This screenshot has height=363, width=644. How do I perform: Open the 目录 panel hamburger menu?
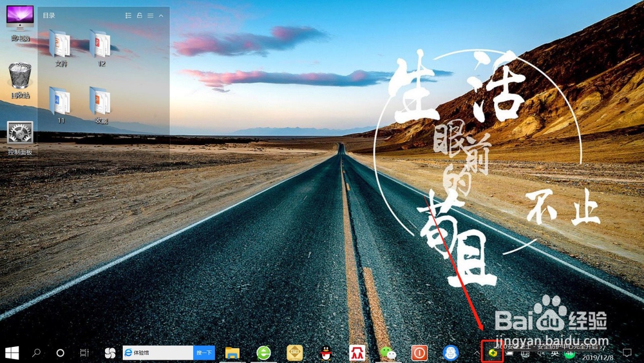click(150, 15)
